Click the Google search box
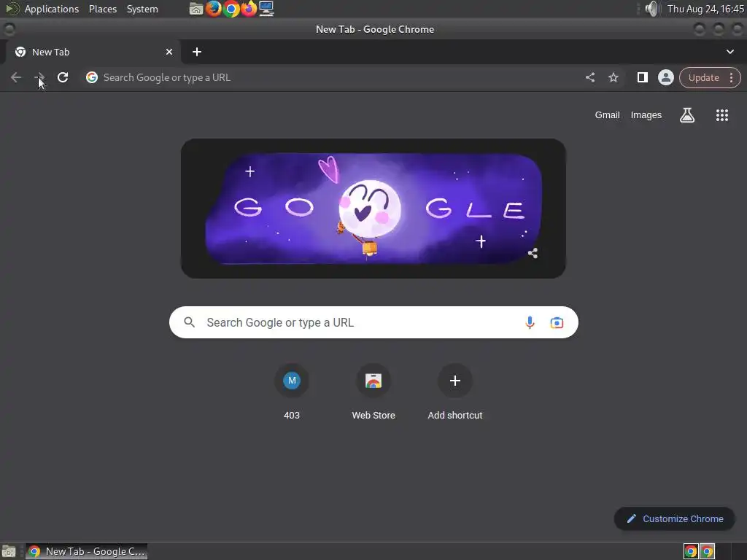Image resolution: width=747 pixels, height=560 pixels. pos(373,322)
